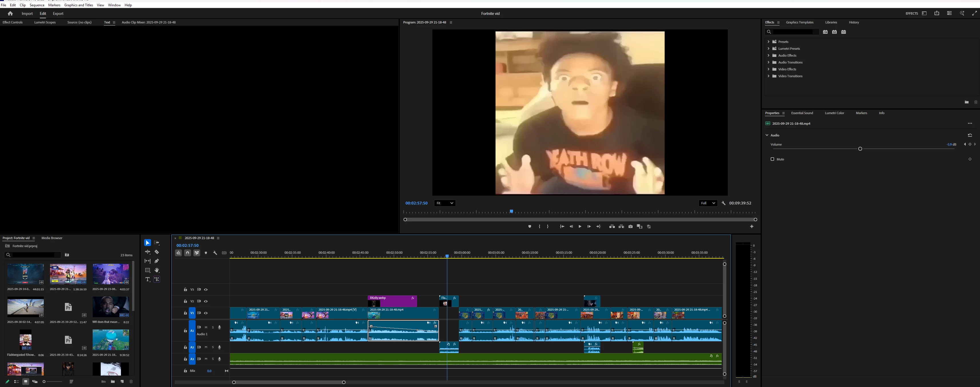Image resolution: width=980 pixels, height=387 pixels.
Task: Open the Fit zoom level dropdown
Action: click(444, 203)
